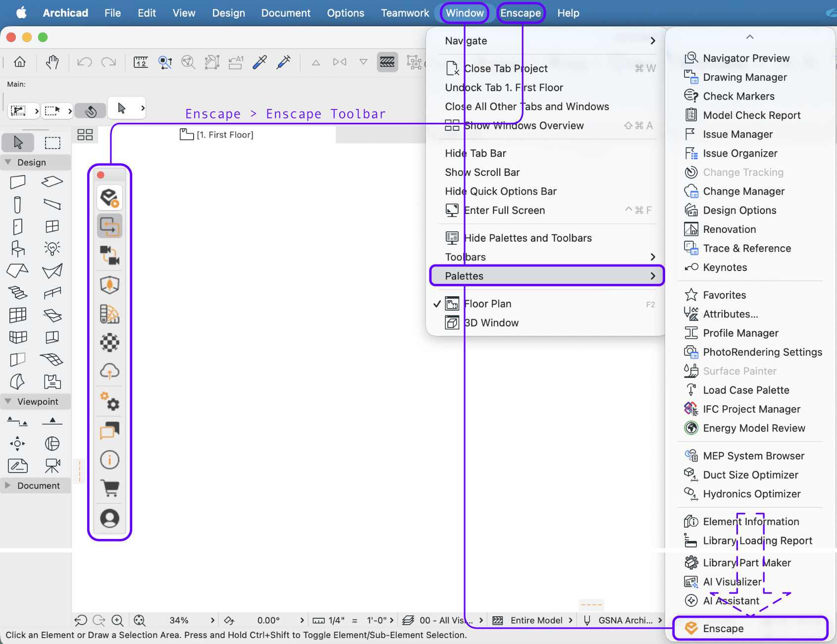The height and width of the screenshot is (644, 837).
Task: Click the Undo arrow in toolbar
Action: click(85, 62)
